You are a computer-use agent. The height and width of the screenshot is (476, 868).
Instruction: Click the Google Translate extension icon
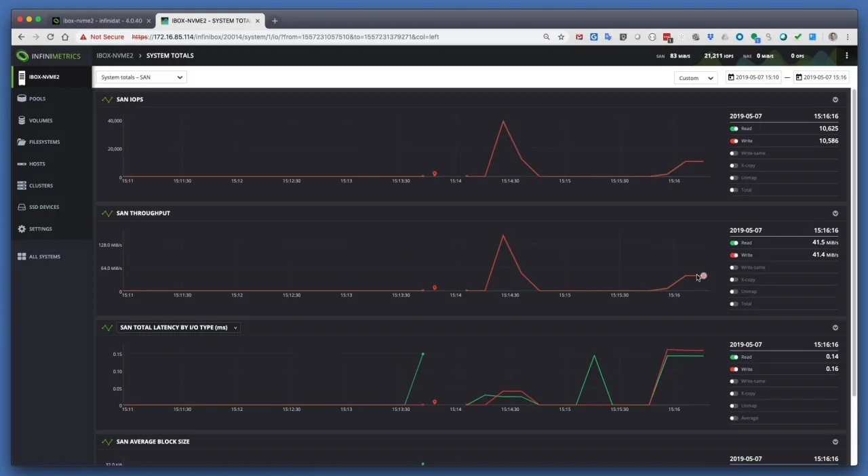tap(608, 37)
